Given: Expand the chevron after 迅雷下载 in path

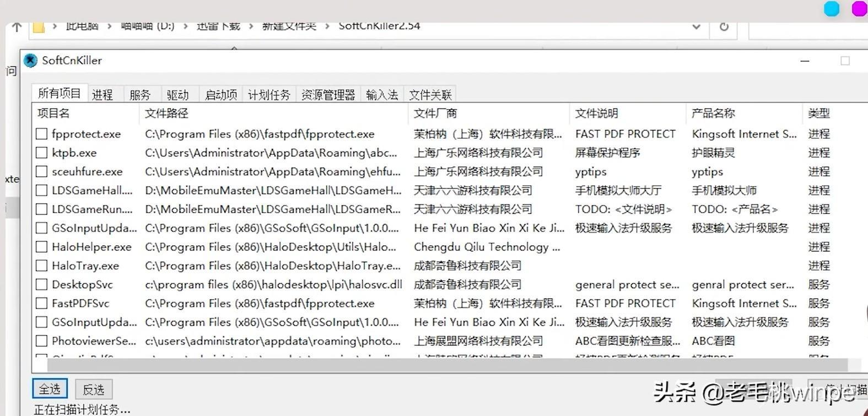Looking at the screenshot, I should point(251,26).
